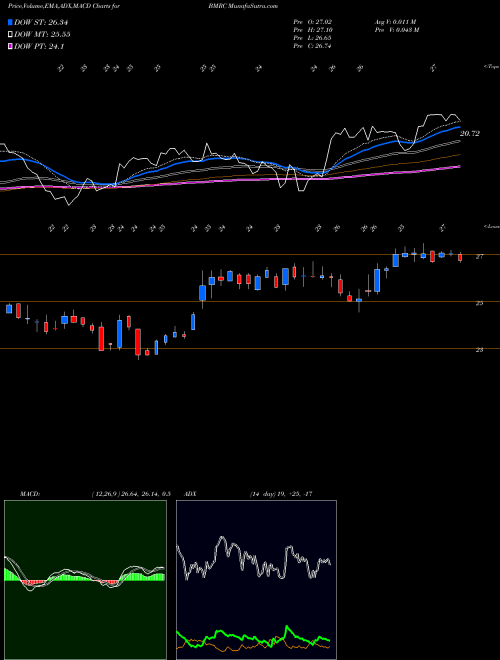
Task: Open the green MACD chart panel
Action: coord(85,580)
